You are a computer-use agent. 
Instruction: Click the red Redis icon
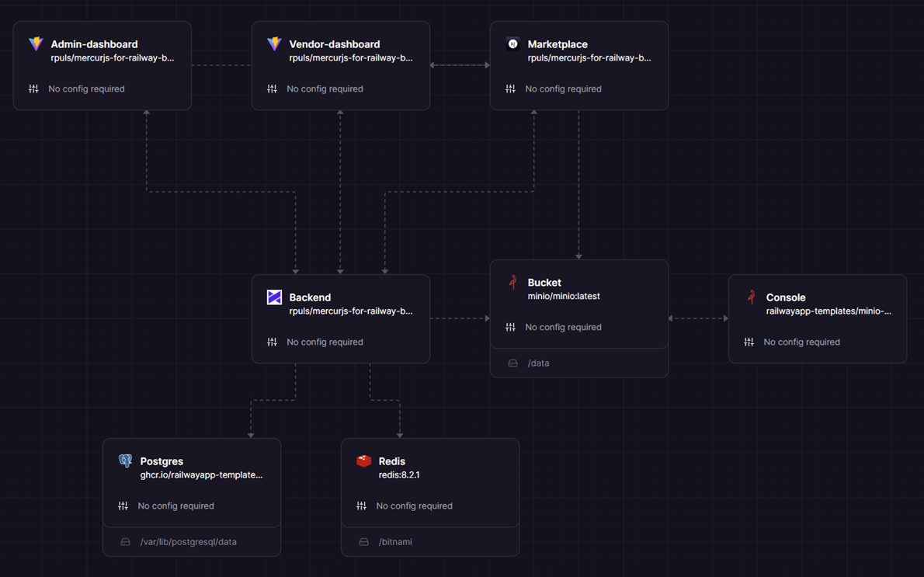363,461
